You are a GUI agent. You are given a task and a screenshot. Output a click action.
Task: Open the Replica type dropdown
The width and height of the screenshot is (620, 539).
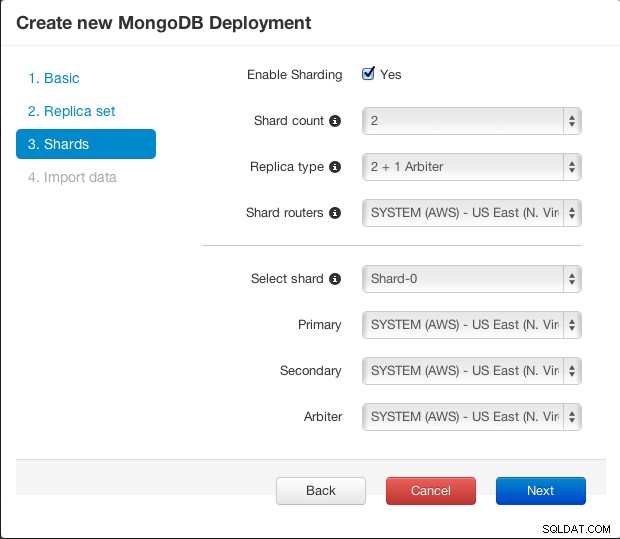point(472,167)
